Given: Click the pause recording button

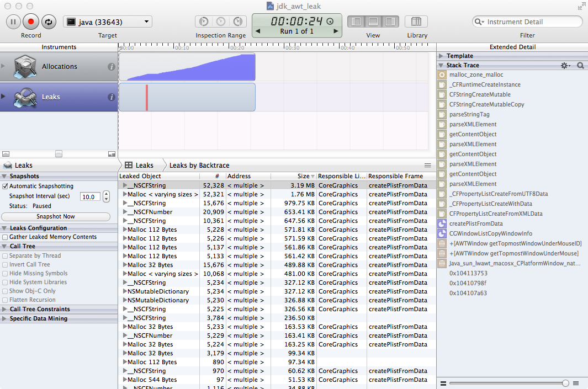Looking at the screenshot, I should click(13, 22).
